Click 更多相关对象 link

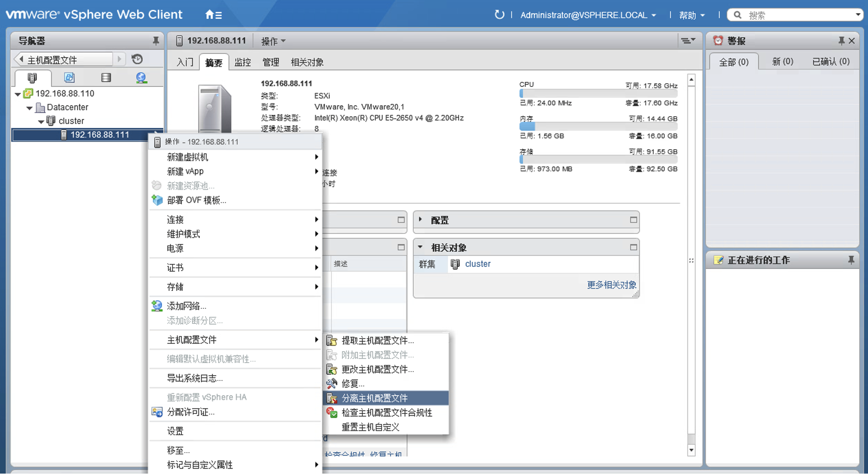point(611,285)
